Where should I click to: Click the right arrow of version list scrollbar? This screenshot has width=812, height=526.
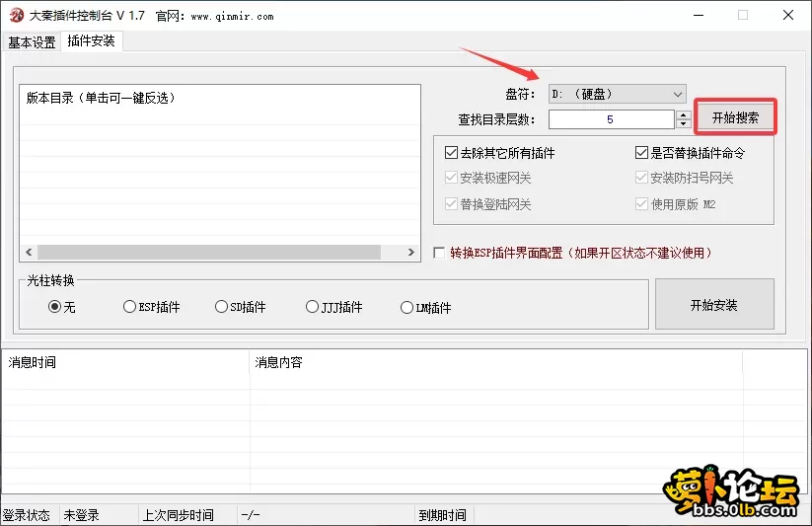click(411, 252)
